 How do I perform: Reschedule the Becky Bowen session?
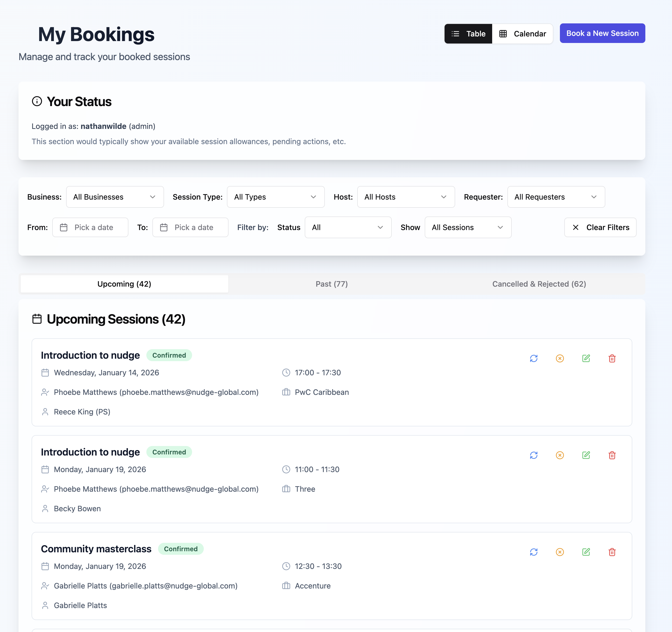click(534, 455)
